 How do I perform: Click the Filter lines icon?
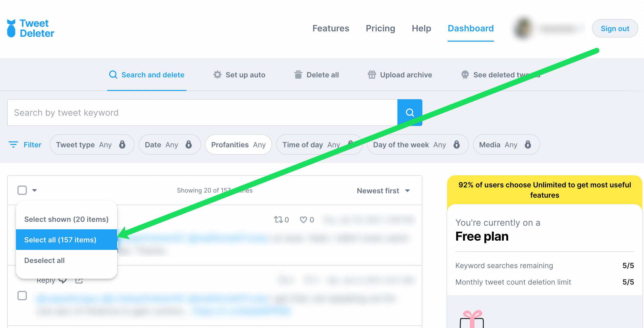13,144
